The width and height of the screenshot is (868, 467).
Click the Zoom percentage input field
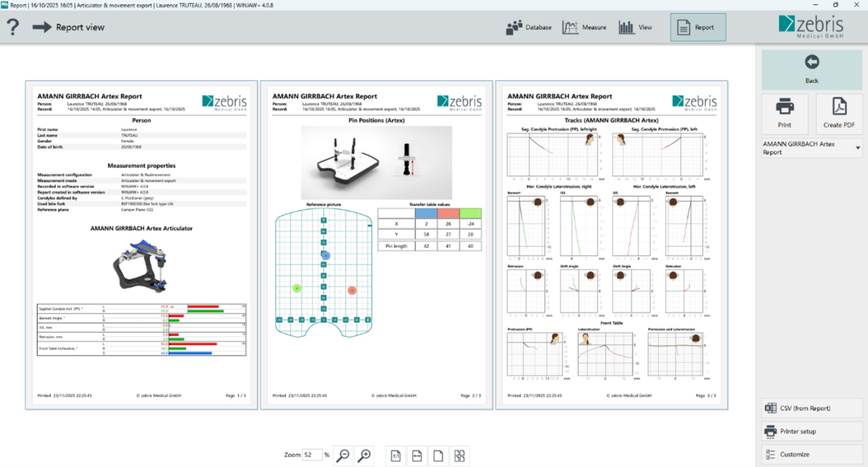point(312,455)
